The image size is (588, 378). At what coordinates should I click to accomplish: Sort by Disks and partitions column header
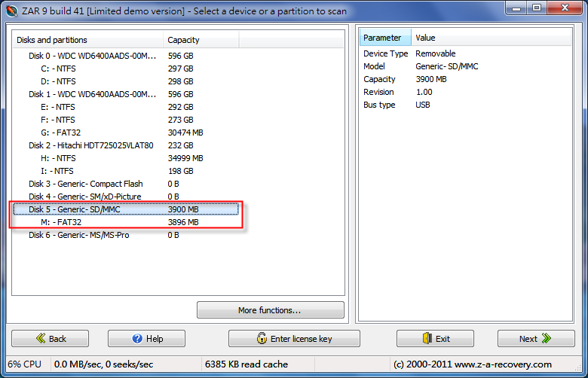pos(88,40)
